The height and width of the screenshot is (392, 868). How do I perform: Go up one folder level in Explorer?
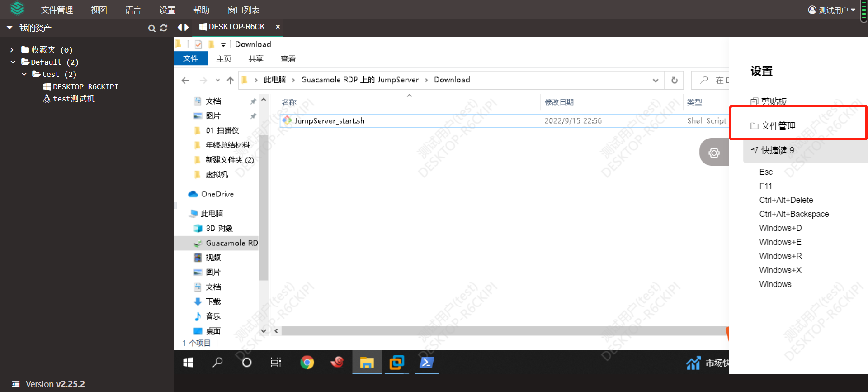230,80
